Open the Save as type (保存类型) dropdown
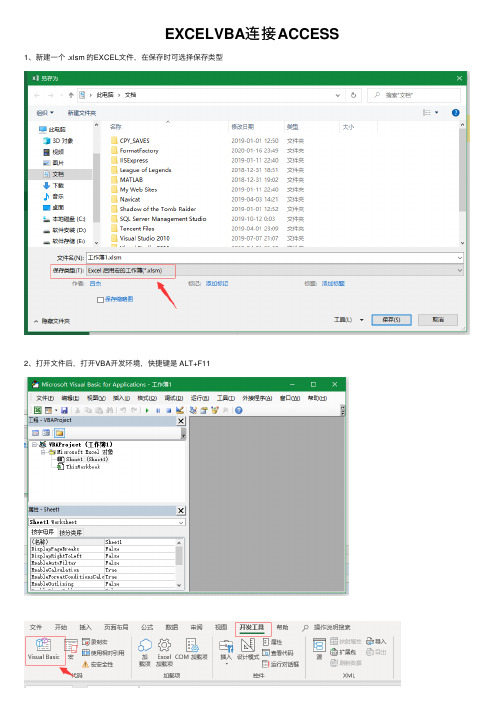This screenshot has width=504, height=713. pos(459,271)
